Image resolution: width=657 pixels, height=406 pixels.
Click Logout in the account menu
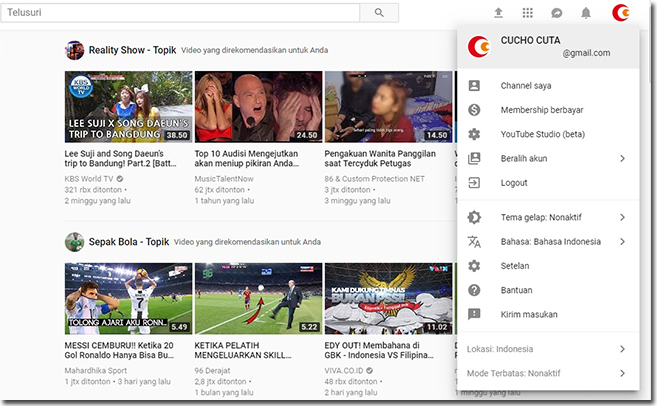tap(514, 183)
